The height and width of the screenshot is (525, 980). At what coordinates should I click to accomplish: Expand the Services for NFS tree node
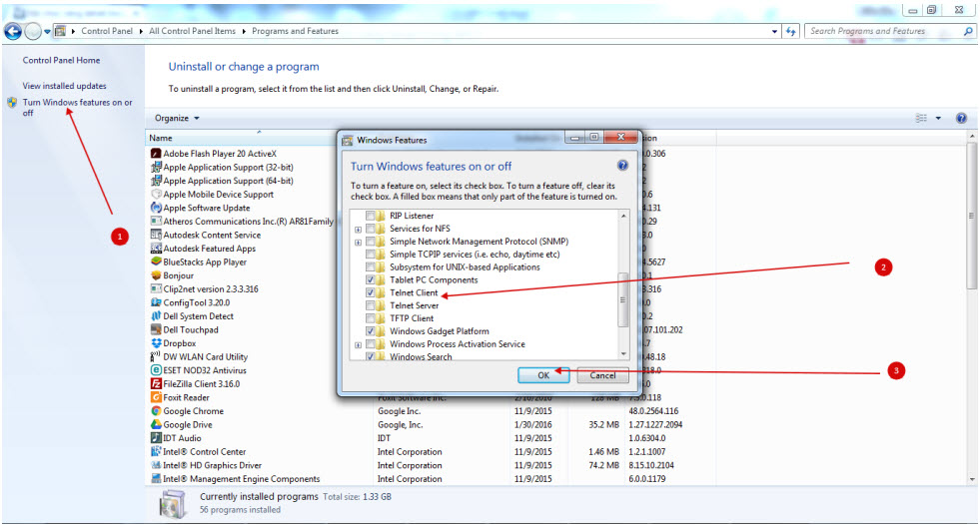pos(358,230)
